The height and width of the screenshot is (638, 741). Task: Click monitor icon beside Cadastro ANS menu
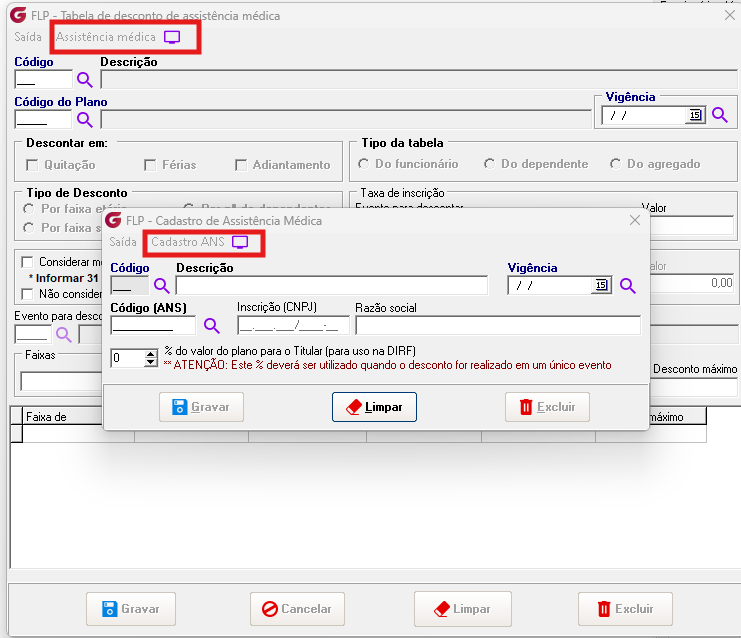coord(240,242)
